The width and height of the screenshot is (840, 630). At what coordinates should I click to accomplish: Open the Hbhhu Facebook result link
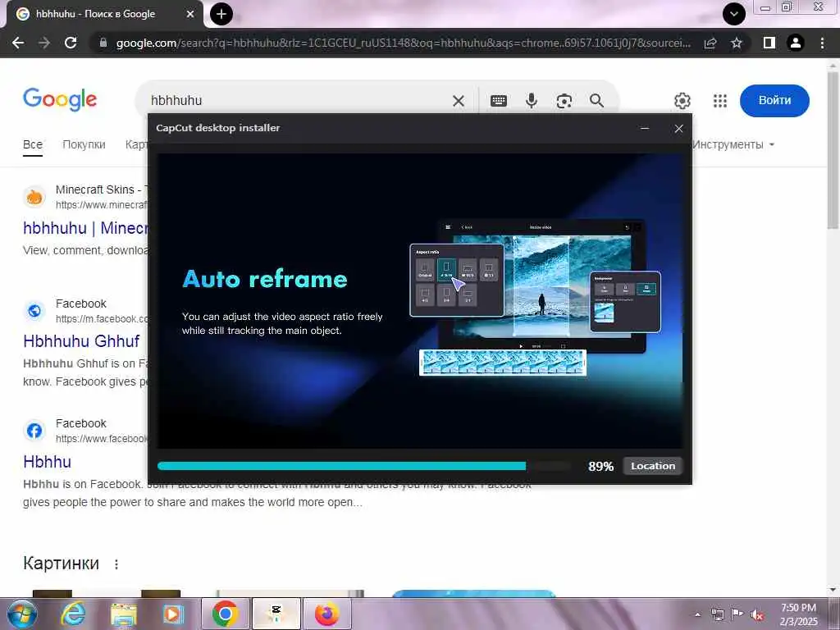coord(47,462)
